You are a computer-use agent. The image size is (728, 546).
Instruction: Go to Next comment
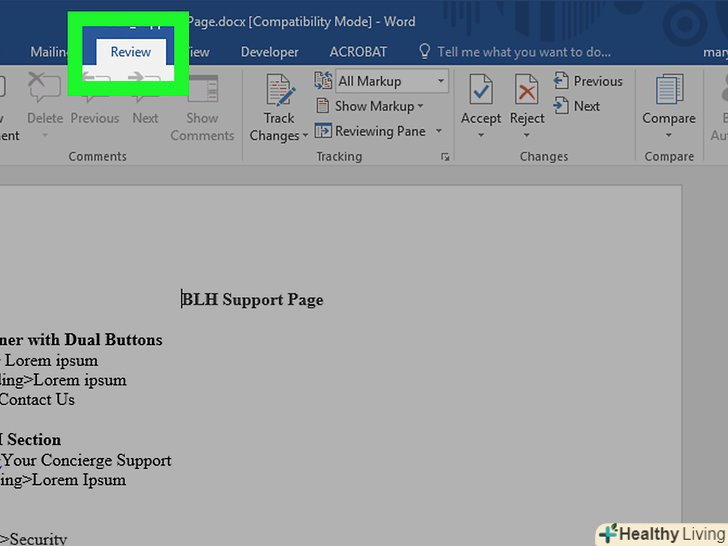pos(145,118)
